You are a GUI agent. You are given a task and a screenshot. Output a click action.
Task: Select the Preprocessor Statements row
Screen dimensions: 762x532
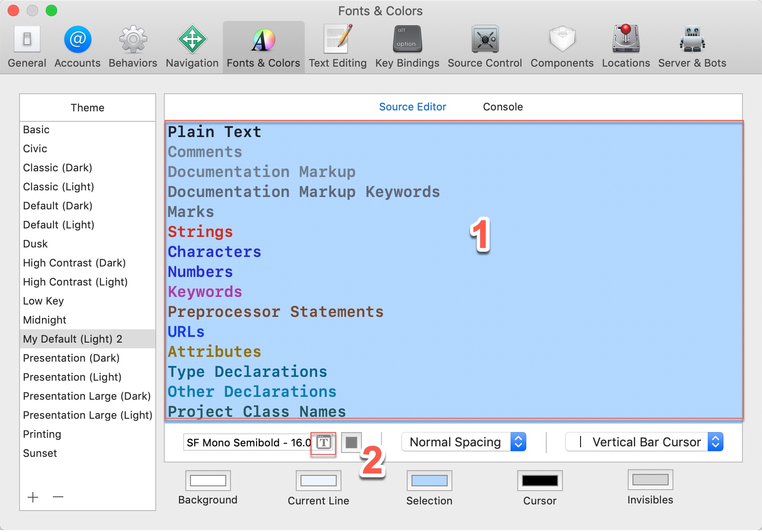(454, 312)
